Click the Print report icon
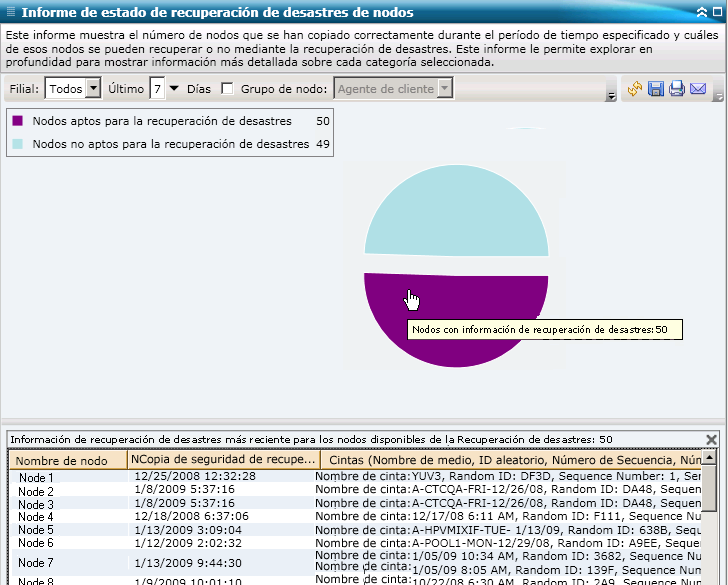This screenshot has width=728, height=585. 677,90
